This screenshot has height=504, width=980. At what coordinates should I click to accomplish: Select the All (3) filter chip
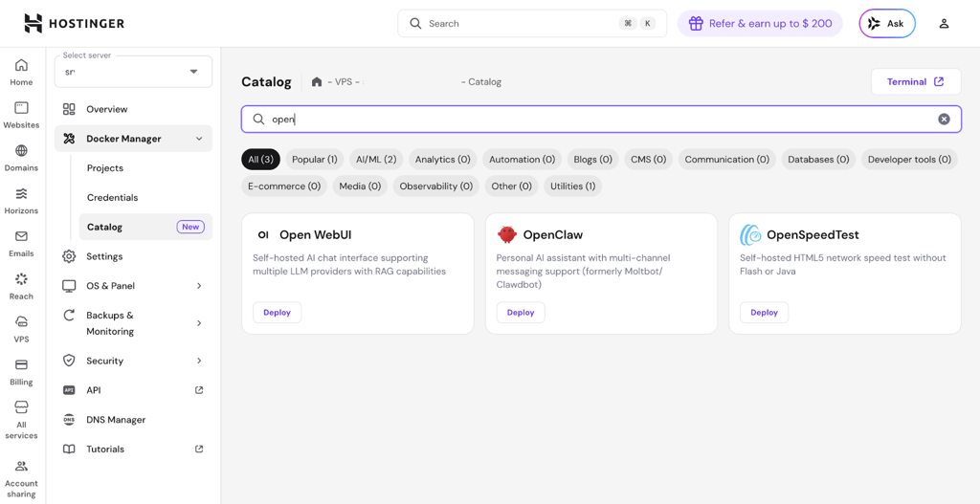pyautogui.click(x=260, y=160)
